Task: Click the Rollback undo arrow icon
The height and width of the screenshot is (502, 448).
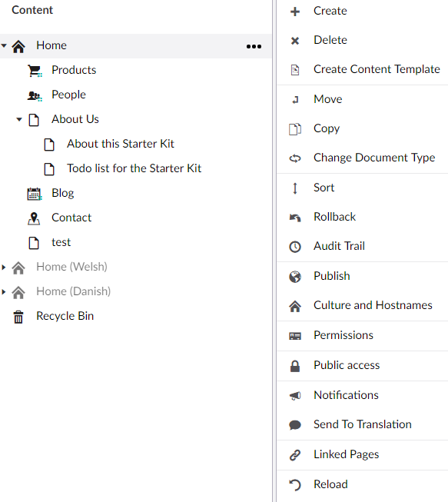Action: pos(295,218)
